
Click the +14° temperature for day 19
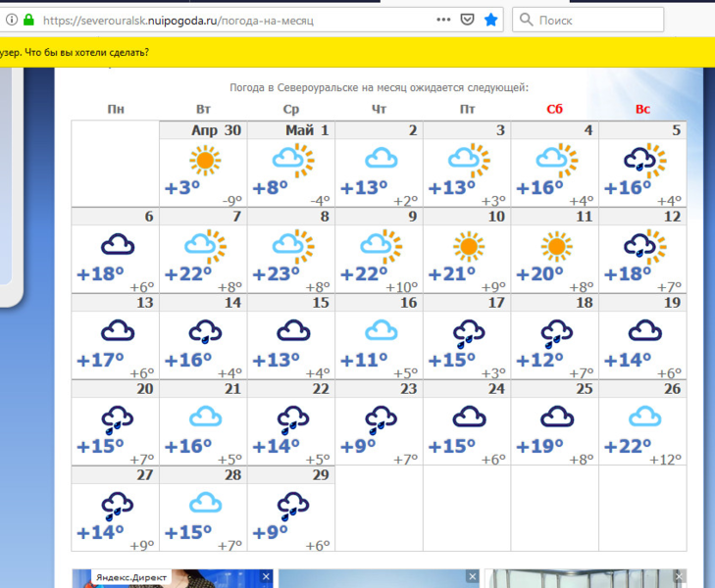pos(628,360)
